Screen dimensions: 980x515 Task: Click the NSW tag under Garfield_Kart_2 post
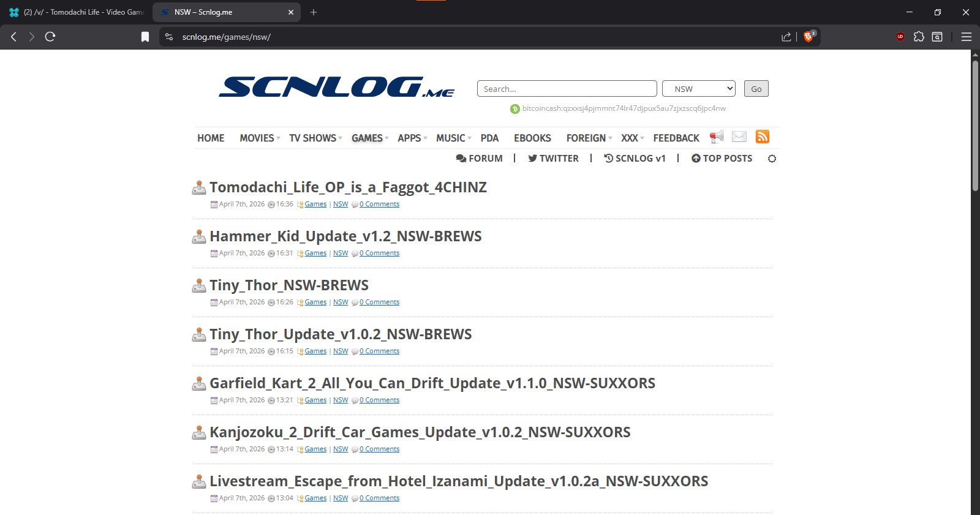pos(341,400)
